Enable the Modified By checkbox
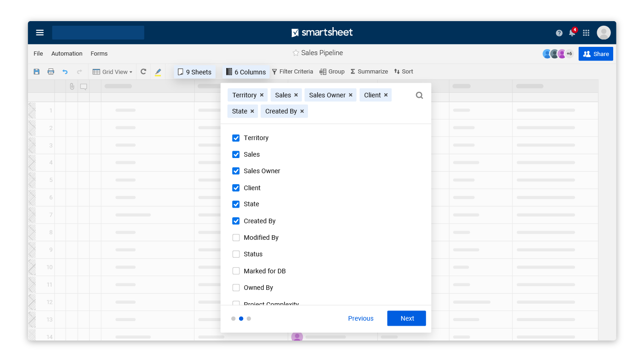 [236, 238]
